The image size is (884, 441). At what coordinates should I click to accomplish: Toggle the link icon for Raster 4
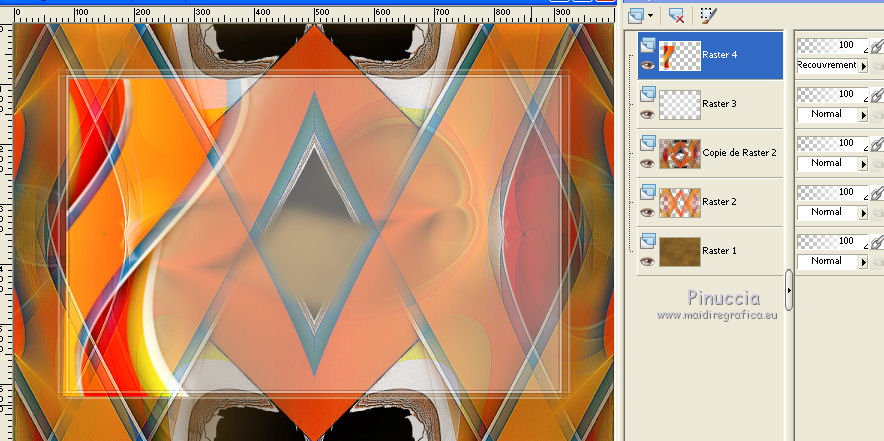pyautogui.click(x=877, y=46)
